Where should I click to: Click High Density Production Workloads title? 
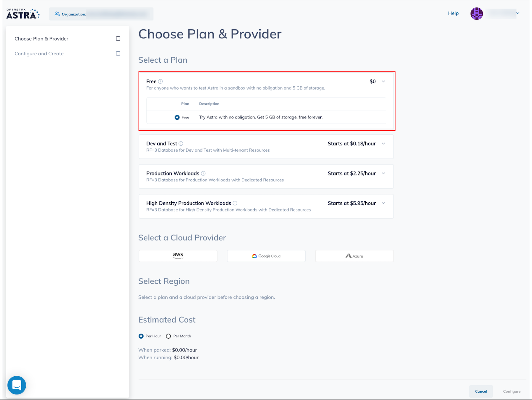point(189,203)
